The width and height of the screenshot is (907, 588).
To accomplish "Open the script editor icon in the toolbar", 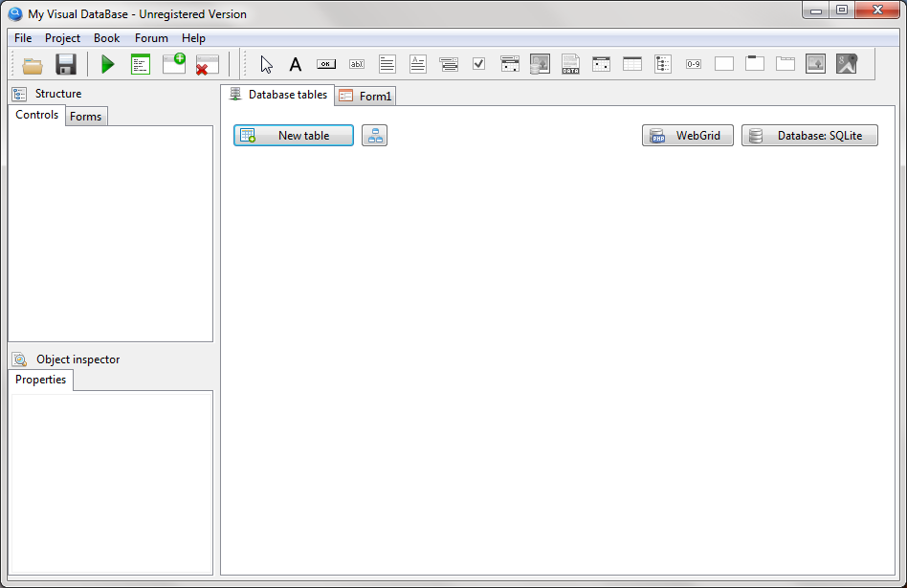I will [141, 64].
